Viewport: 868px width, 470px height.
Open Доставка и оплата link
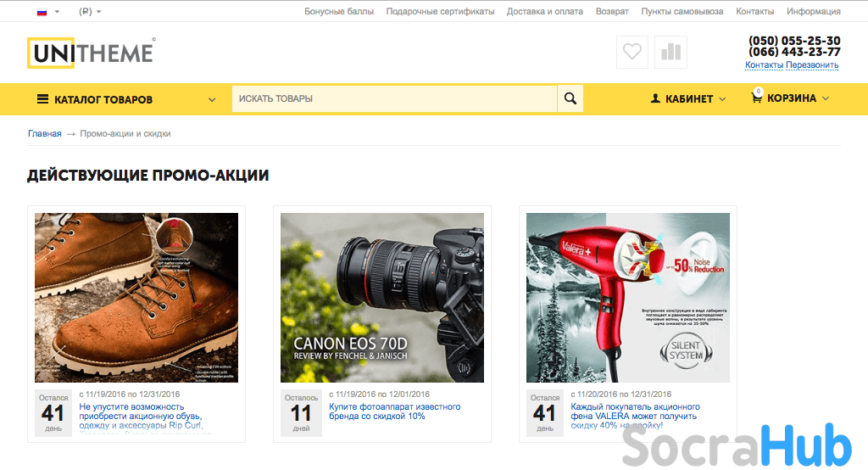pos(545,11)
